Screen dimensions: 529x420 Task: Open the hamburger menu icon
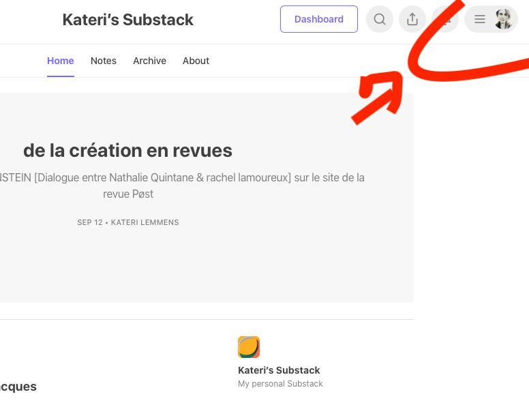pos(480,19)
